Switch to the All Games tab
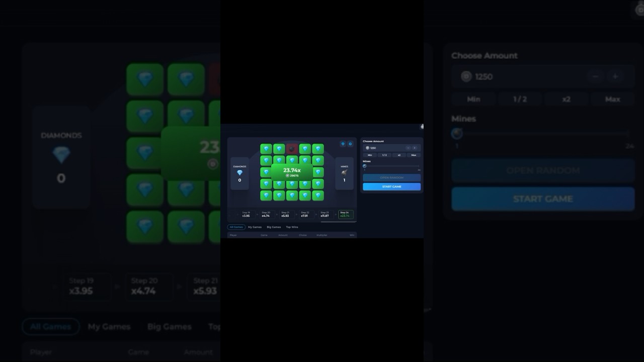Image resolution: width=644 pixels, height=362 pixels. 236,227
